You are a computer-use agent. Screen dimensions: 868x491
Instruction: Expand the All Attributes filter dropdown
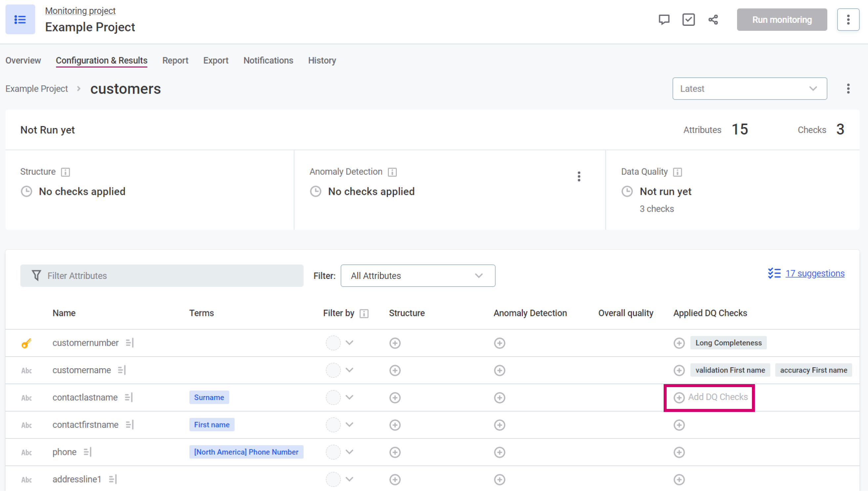click(x=418, y=276)
